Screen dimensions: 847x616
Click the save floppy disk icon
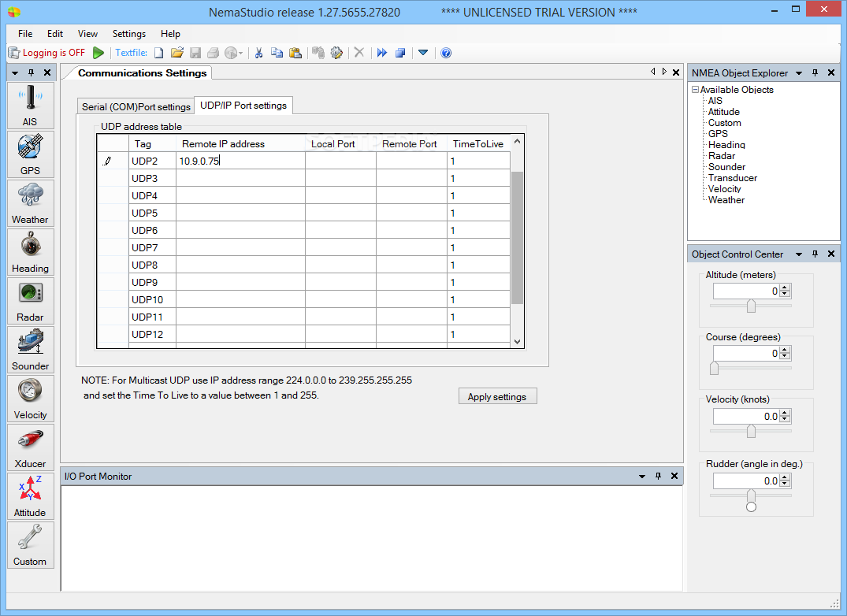[195, 53]
